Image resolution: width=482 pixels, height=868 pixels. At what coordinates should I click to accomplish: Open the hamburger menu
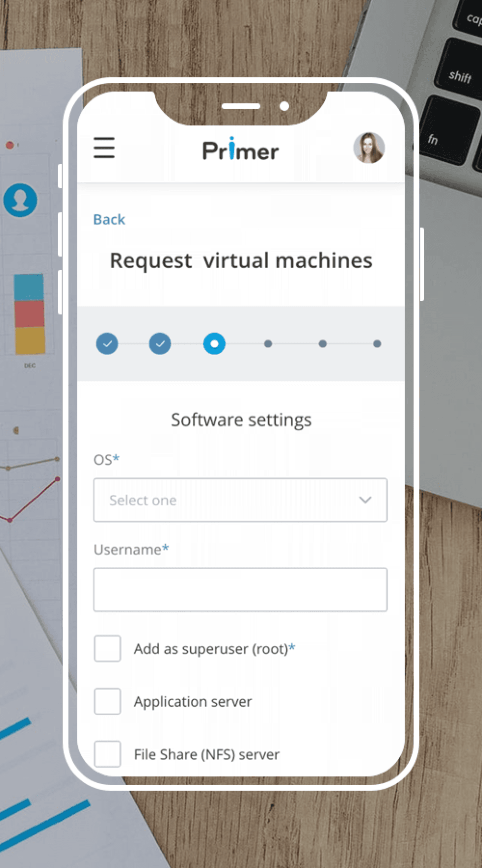[x=104, y=148]
